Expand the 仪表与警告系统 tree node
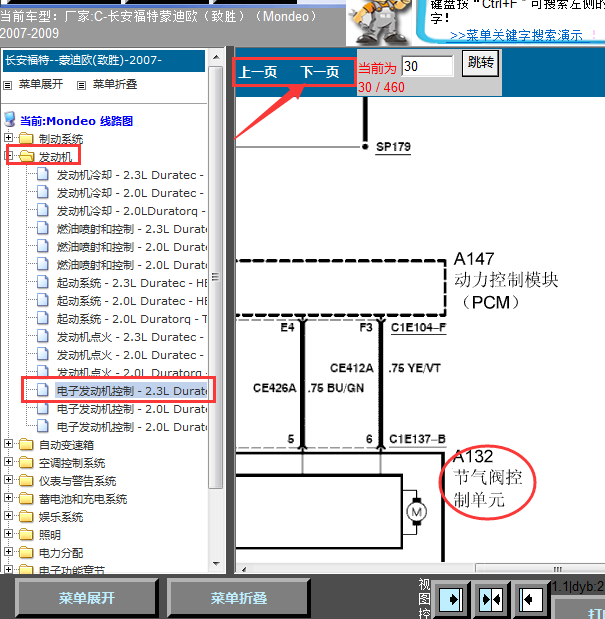The height and width of the screenshot is (619, 605). tap(8, 480)
